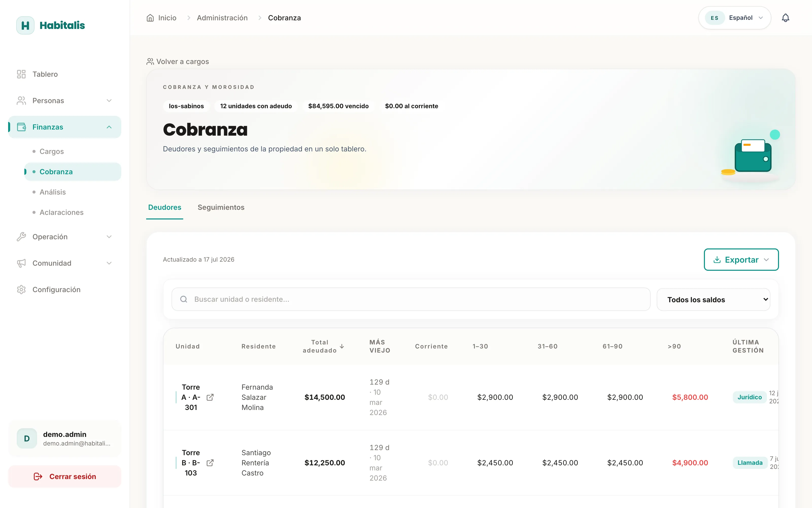Focus the Buscar unidad o residente field

(411, 299)
